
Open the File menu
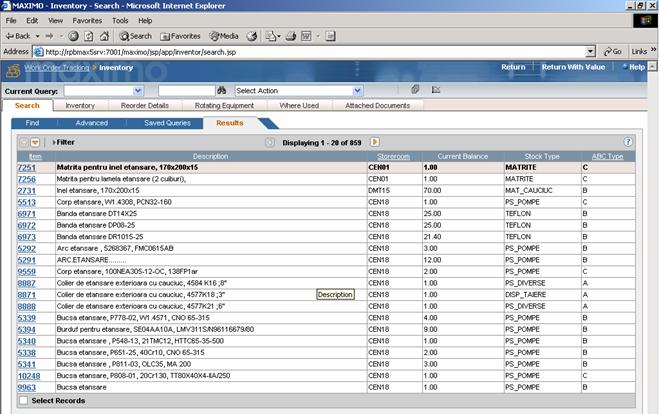(11, 21)
